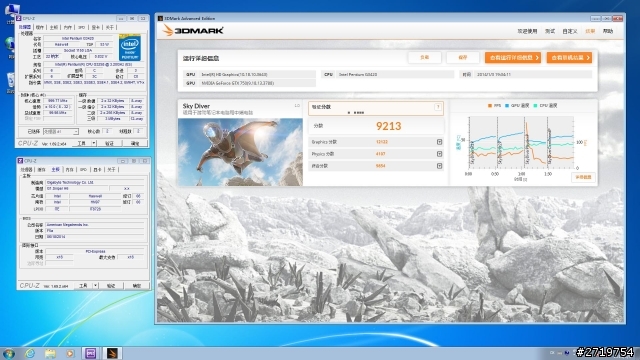Screen dimensions: 640x360
Task: Click Gigabyte Technology manufacturer field in CPU-Z
Action: click(95, 182)
